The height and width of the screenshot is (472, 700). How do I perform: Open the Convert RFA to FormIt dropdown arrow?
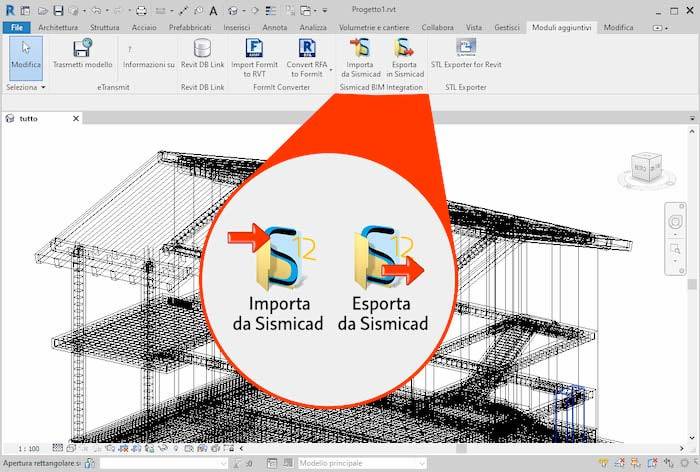(x=331, y=70)
